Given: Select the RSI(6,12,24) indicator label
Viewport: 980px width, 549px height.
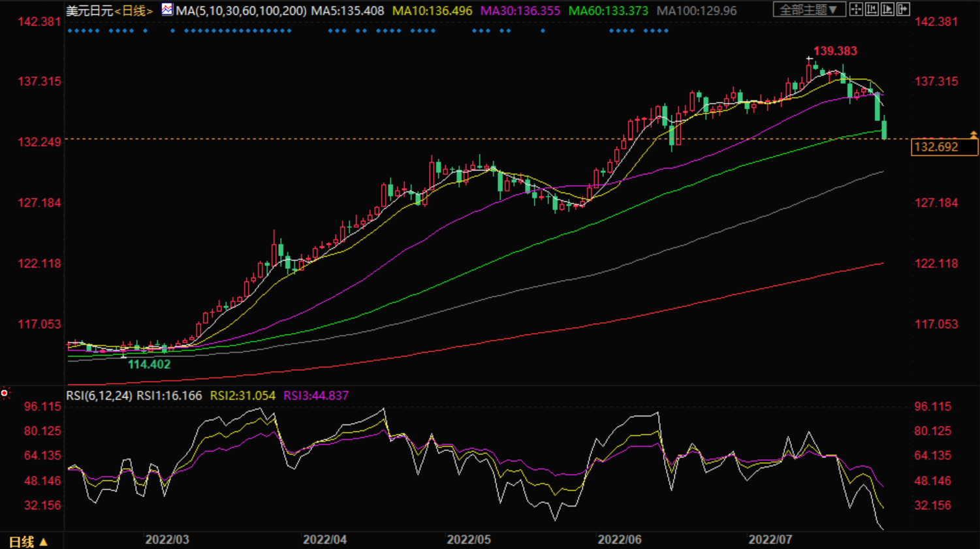Looking at the screenshot, I should (x=99, y=396).
